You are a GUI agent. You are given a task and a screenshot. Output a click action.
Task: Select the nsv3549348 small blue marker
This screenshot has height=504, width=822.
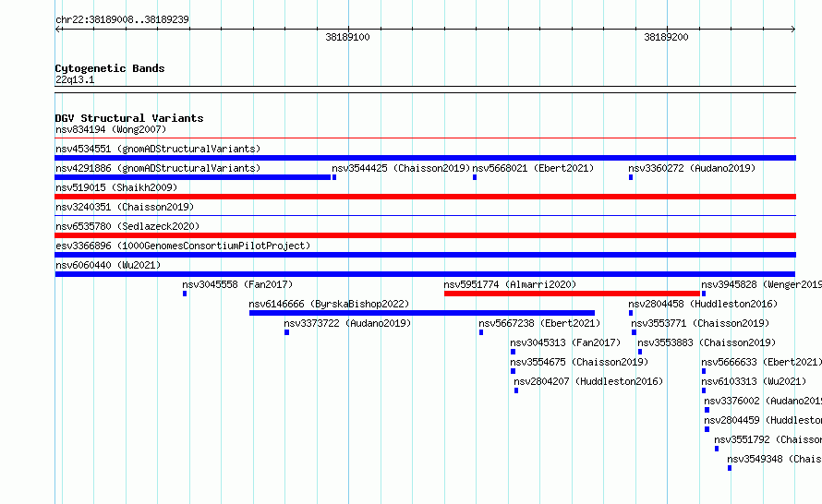coord(730,468)
